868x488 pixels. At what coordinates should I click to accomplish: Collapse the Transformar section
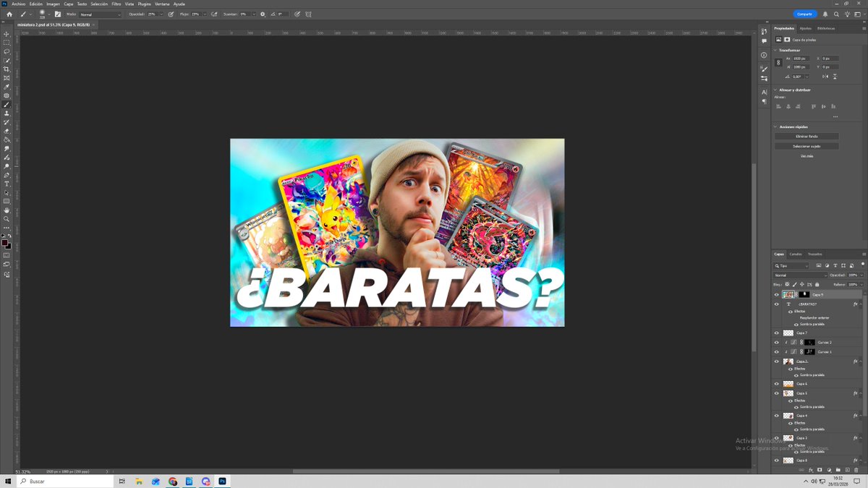click(775, 50)
